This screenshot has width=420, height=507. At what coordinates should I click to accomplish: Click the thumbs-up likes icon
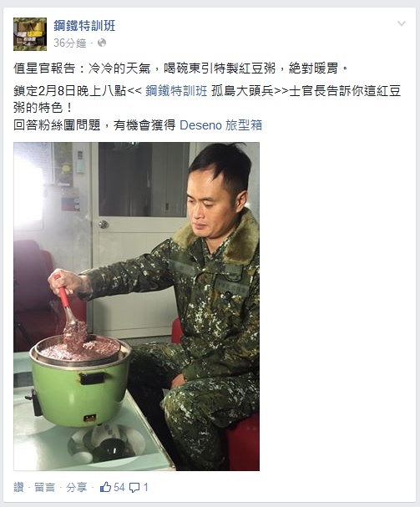[x=105, y=487]
